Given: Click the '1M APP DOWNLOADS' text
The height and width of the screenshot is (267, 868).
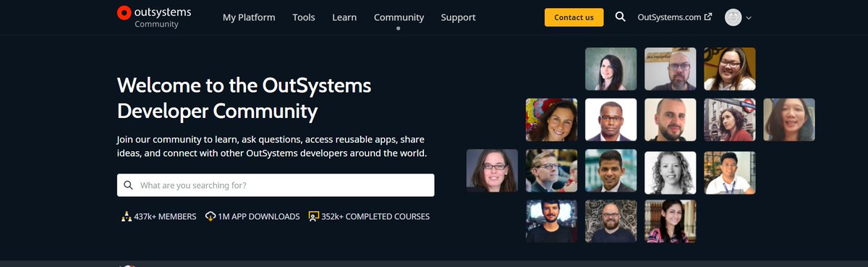Looking at the screenshot, I should (x=259, y=216).
